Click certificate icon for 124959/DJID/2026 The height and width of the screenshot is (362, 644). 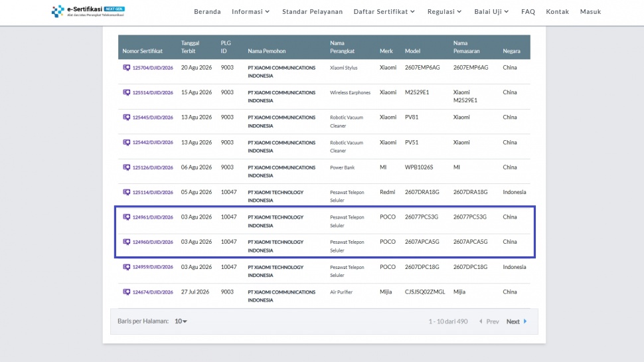click(127, 267)
